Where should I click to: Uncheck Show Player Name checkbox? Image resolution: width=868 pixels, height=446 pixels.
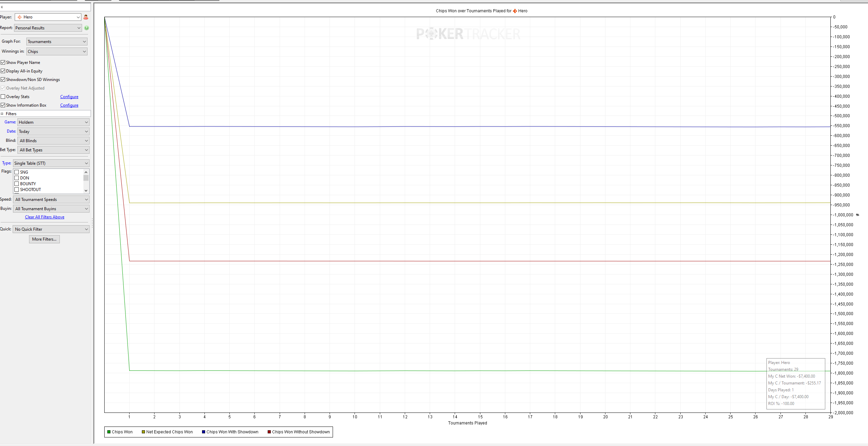pos(3,63)
